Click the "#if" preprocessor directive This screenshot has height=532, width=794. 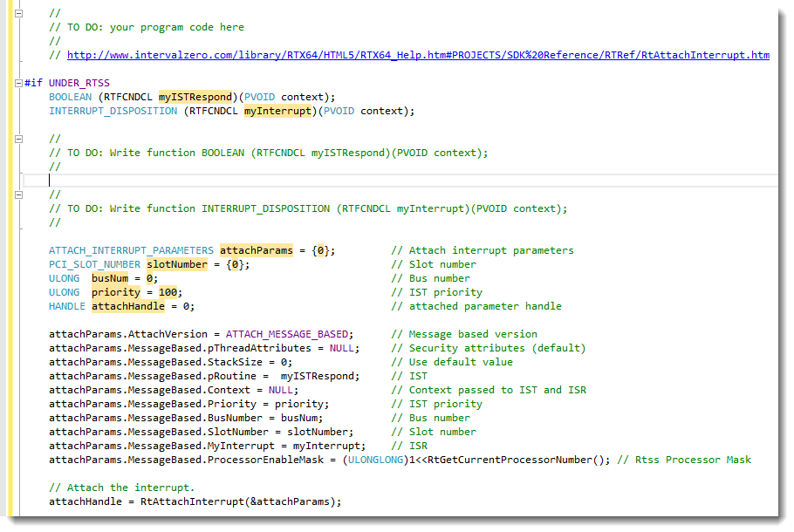click(33, 83)
